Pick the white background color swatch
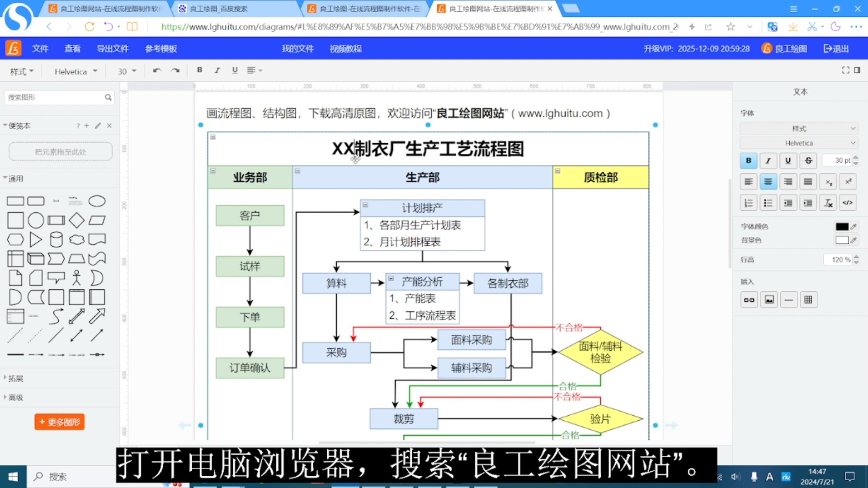Image resolution: width=868 pixels, height=488 pixels. 842,240
